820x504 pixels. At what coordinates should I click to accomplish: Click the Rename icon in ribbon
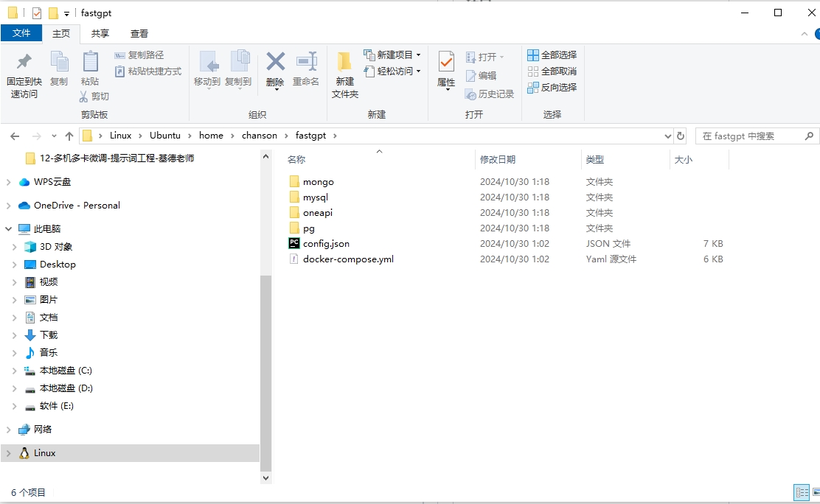click(x=306, y=68)
